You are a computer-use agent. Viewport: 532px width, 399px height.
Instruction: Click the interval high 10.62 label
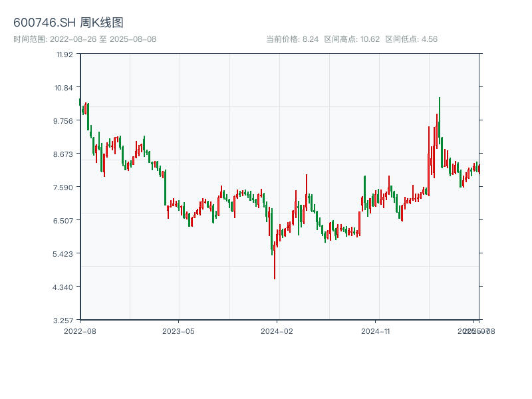[x=352, y=39]
